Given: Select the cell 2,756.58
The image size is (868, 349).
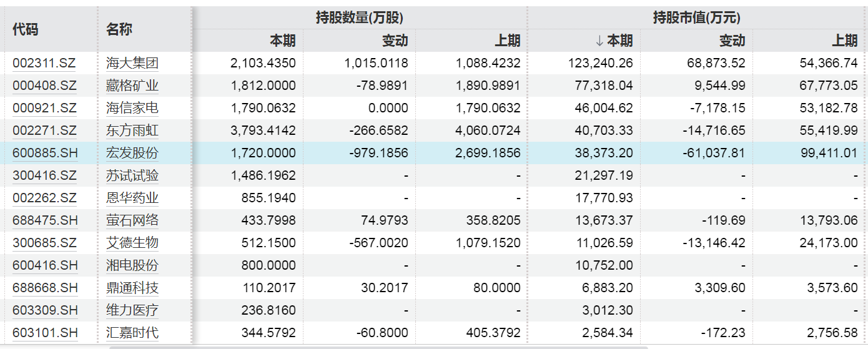Looking at the screenshot, I should click(x=832, y=333).
